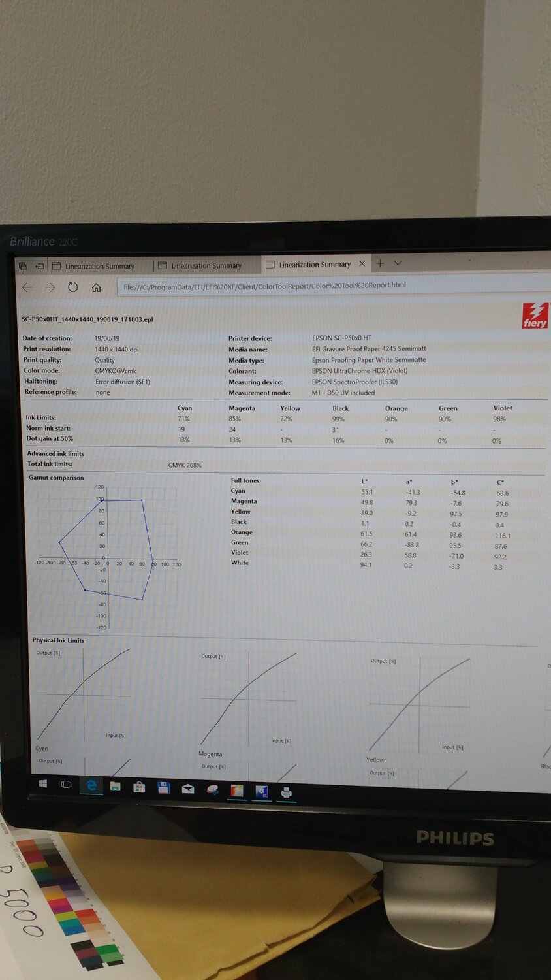Click the Cyan ink limit 71% cell
The height and width of the screenshot is (980, 551).
point(183,418)
